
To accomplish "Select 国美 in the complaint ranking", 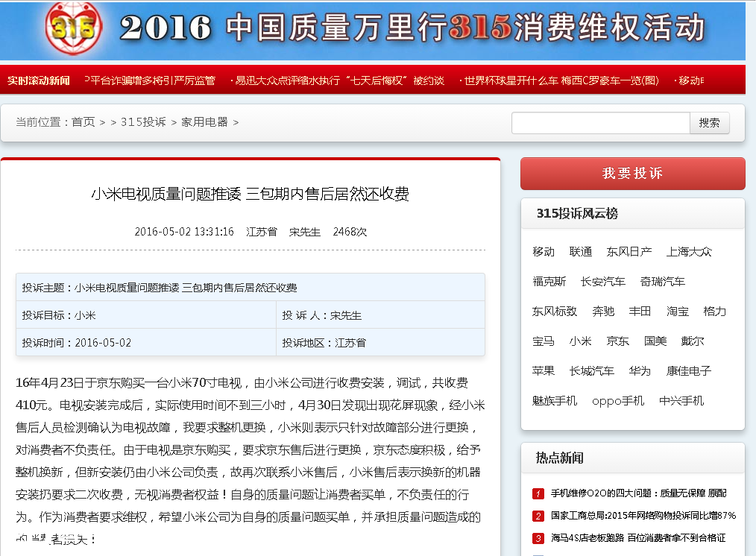I will coord(655,341).
